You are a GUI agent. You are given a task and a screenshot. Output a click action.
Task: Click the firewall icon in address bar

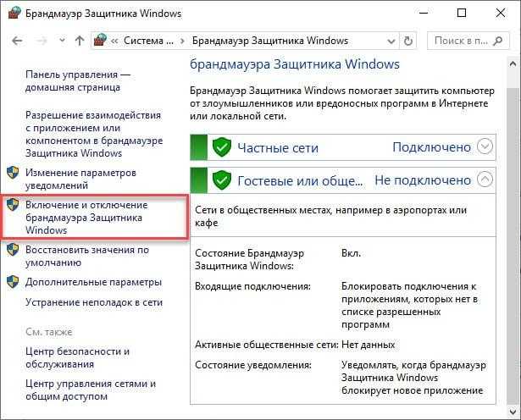coord(100,40)
